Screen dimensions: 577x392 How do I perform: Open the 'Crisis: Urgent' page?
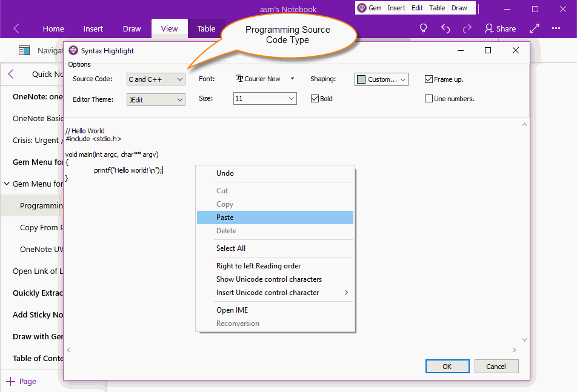pyautogui.click(x=38, y=140)
